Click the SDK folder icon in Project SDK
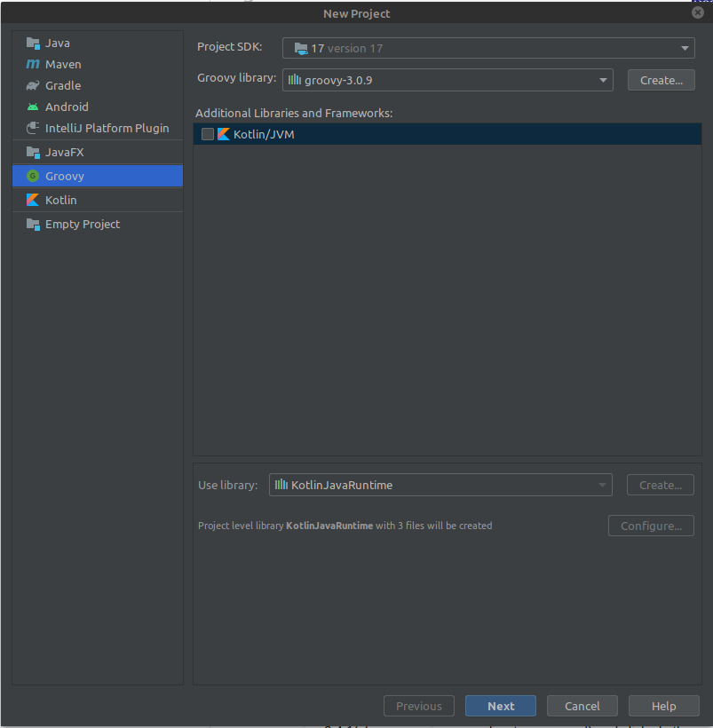The height and width of the screenshot is (728, 713). (x=301, y=48)
